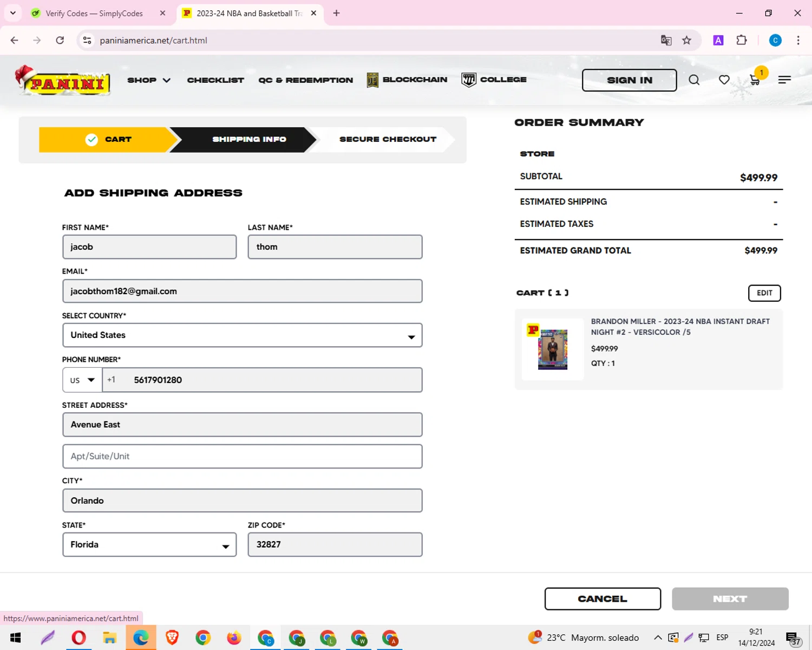This screenshot has width=812, height=650.
Task: Switch ESP keyboard language indicator
Action: click(722, 638)
